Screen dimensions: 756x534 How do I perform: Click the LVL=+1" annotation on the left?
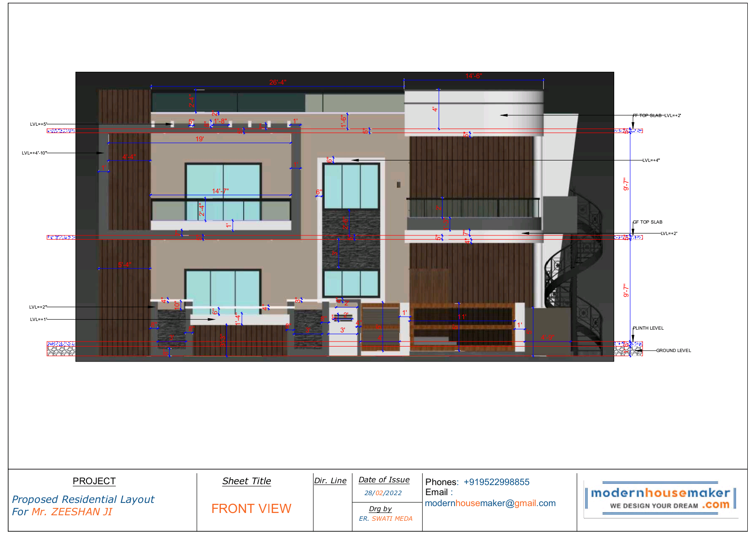tap(38, 320)
